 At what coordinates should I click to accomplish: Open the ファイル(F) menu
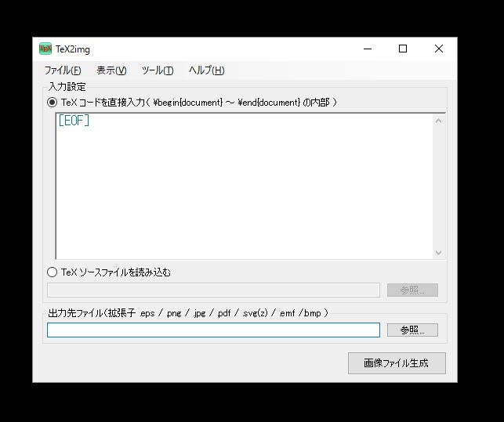pos(63,70)
